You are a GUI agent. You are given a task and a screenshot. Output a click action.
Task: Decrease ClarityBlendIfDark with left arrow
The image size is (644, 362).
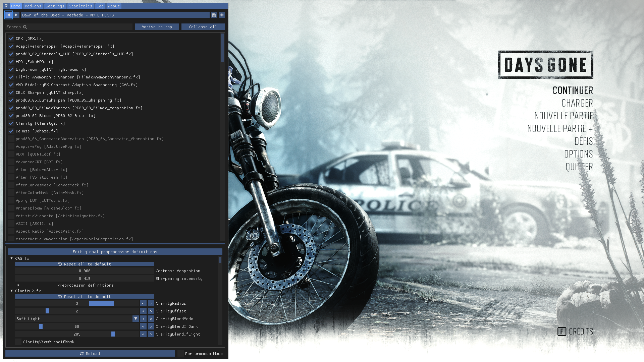click(143, 326)
